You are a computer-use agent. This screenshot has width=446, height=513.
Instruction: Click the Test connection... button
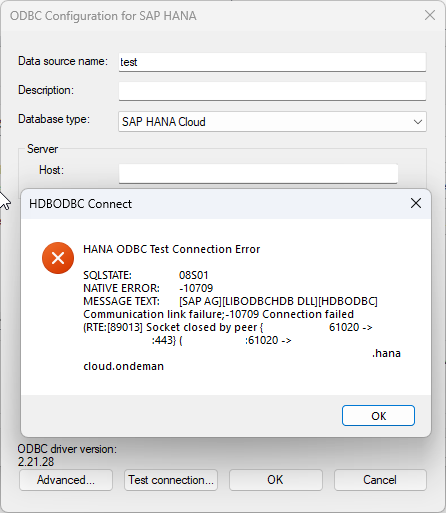pyautogui.click(x=171, y=480)
